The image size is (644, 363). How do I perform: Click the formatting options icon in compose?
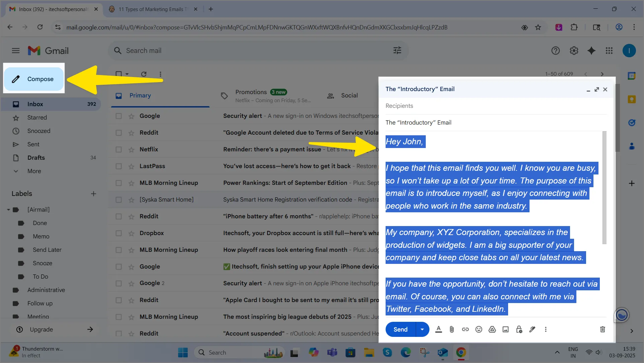click(x=438, y=330)
